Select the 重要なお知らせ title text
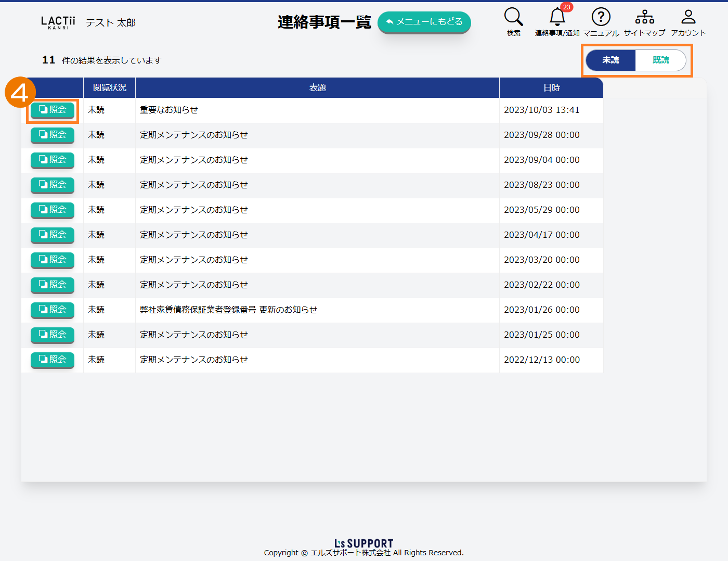The width and height of the screenshot is (728, 561). 169,110
